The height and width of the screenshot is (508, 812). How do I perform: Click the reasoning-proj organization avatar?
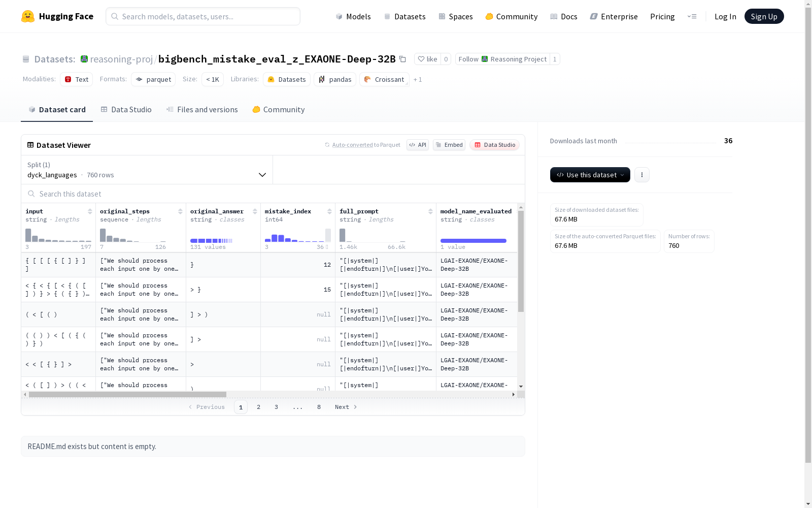[84, 59]
